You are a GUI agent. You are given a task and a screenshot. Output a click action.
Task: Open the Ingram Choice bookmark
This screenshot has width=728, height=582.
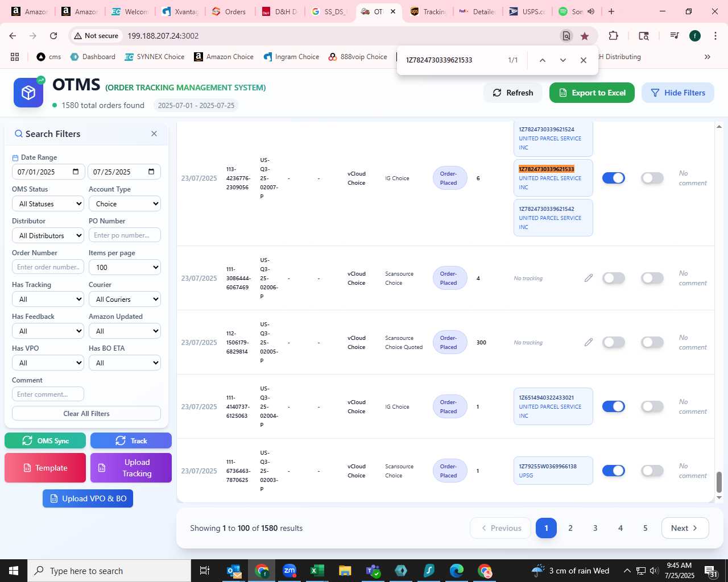click(291, 57)
